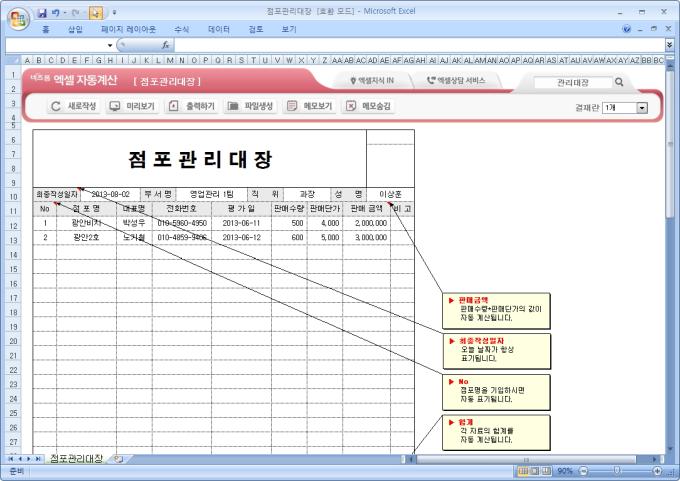Open the 수식 ribbon tab
Screen dimensions: 680x481
182,29
